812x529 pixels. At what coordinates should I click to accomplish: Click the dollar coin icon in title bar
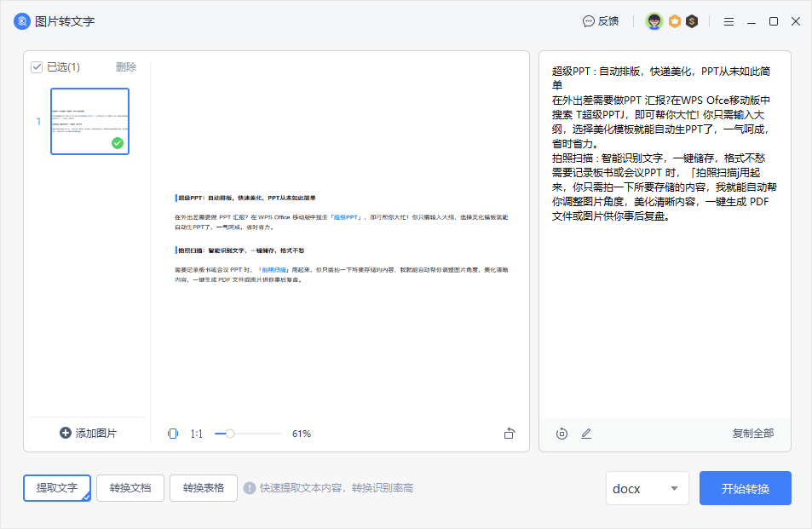pos(693,21)
